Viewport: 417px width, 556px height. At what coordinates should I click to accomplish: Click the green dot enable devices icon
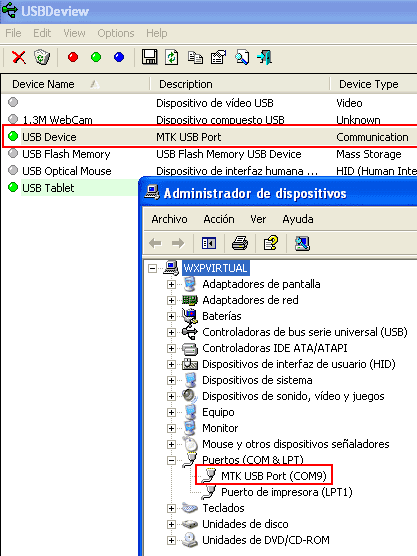[x=96, y=57]
